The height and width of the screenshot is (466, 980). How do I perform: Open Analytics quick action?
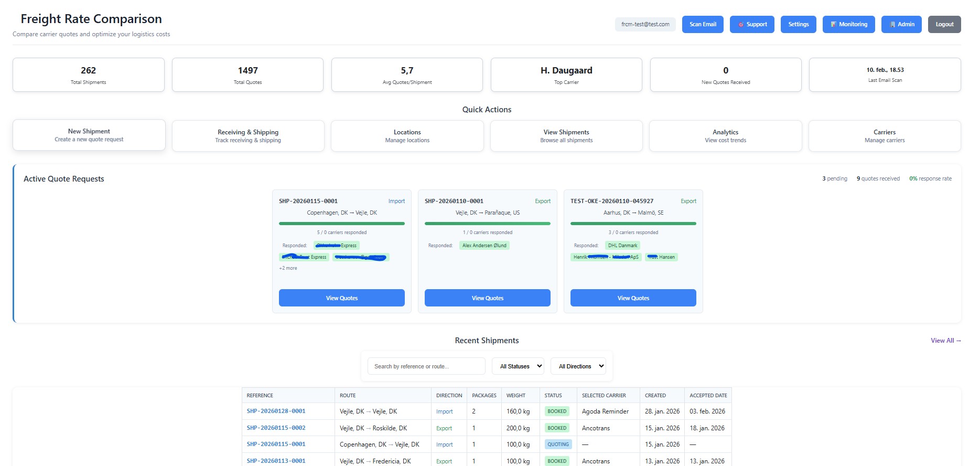pos(726,136)
